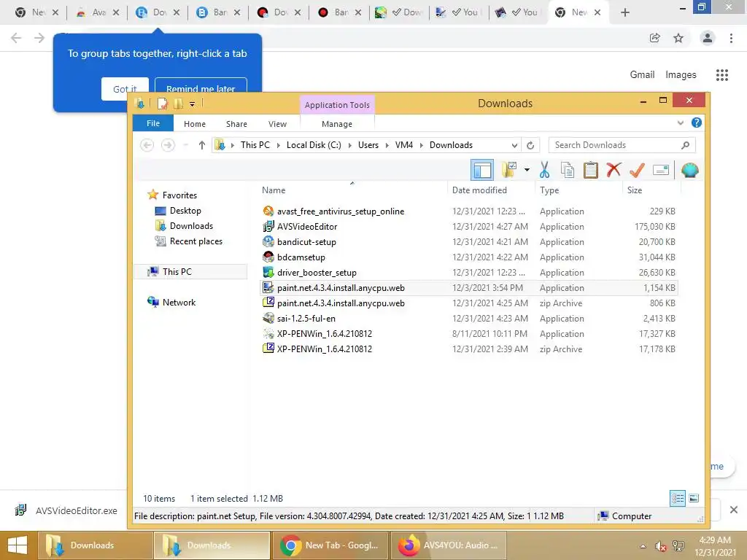Open the View ribbon tab
Screen dimensions: 747x560
[277, 124]
